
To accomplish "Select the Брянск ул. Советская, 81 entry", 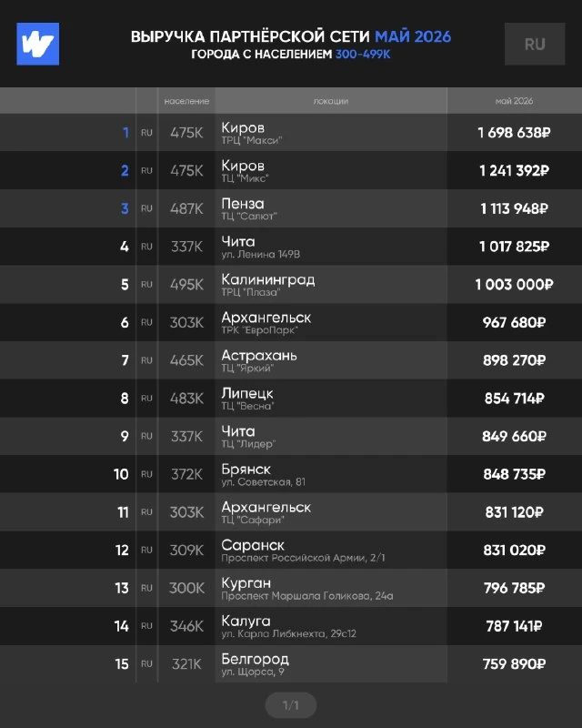I will (x=264, y=474).
